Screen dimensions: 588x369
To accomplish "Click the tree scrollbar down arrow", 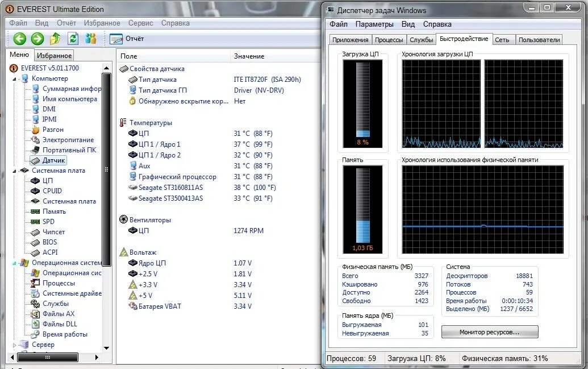I will [x=106, y=348].
